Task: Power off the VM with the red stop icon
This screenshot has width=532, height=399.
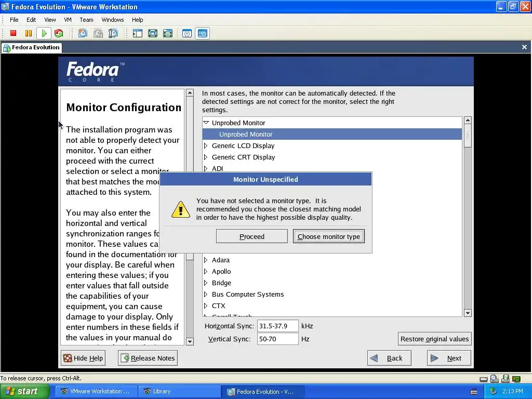Action: tap(13, 33)
